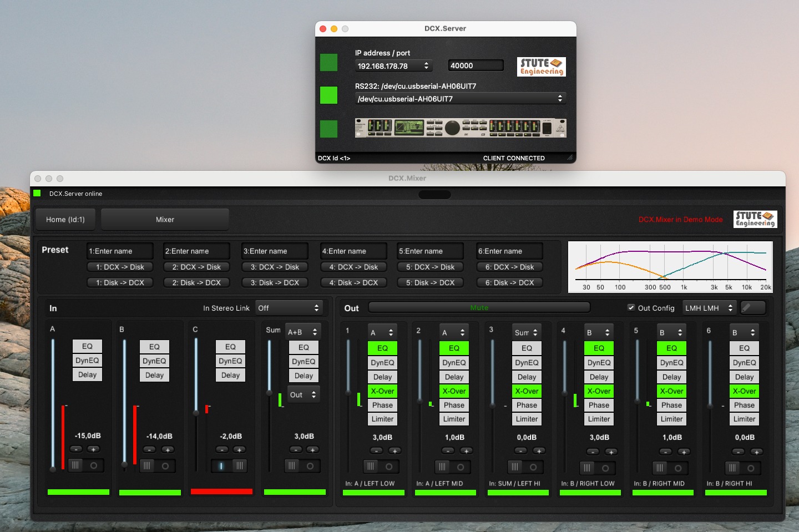799x532 pixels.
Task: Open the Home (Id:1) tab
Action: [x=65, y=220]
